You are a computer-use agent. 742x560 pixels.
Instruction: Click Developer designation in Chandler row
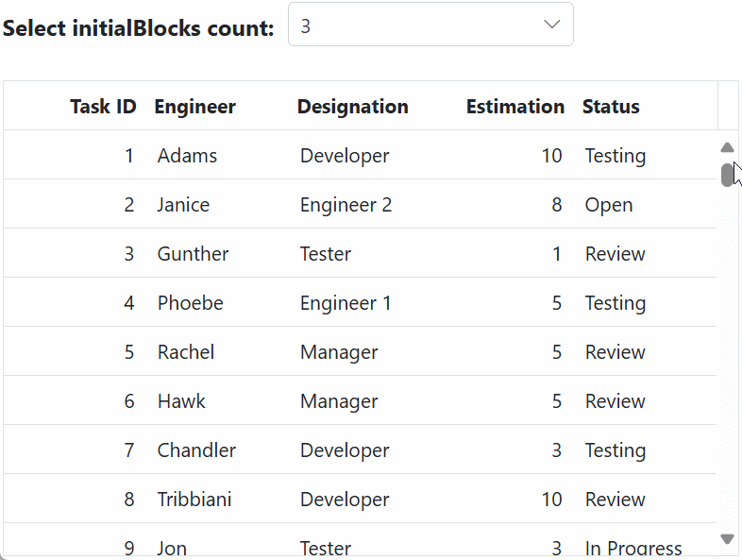(345, 450)
